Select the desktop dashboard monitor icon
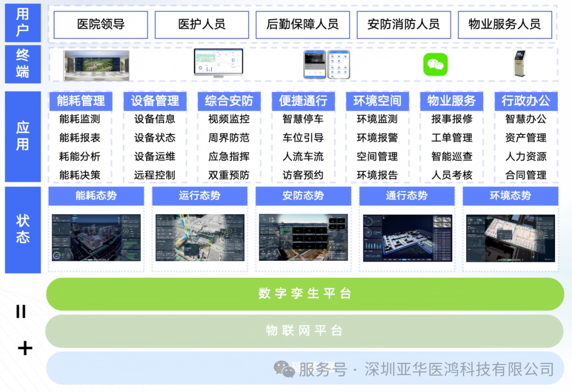Screen dimensions: 572x392 (x=218, y=62)
